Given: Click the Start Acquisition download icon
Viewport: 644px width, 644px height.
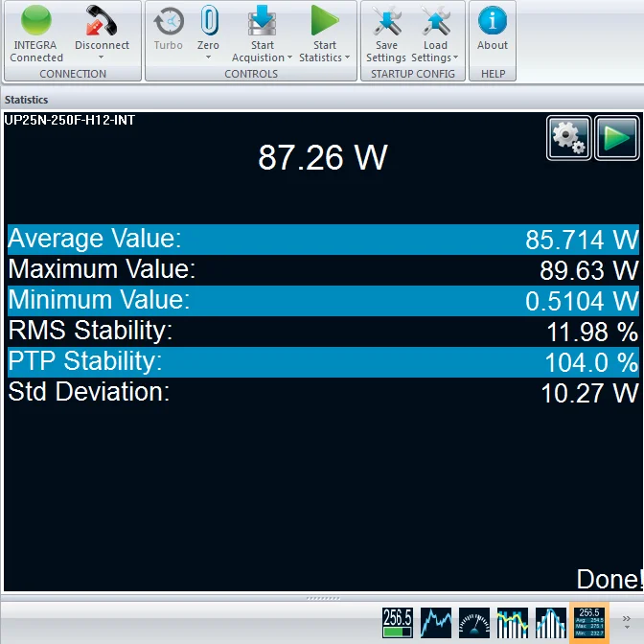Looking at the screenshot, I should coord(262,21).
